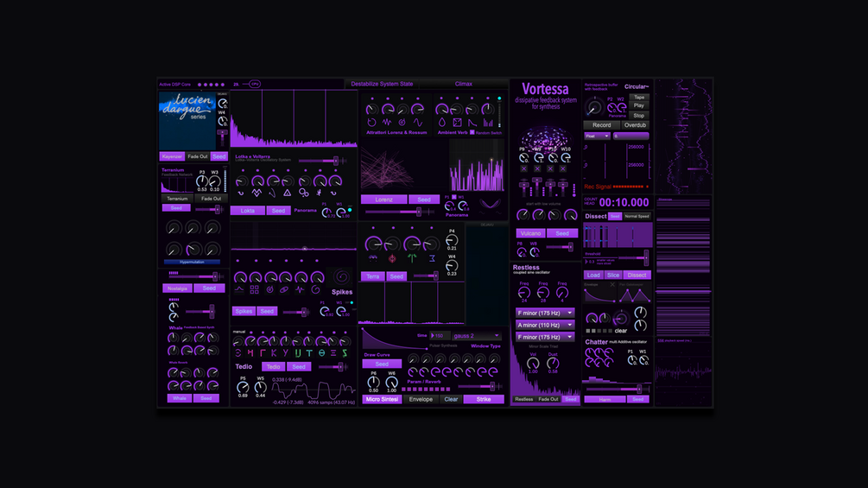Click the four-squares grid icon in Spikes
Screen dimensions: 868x488
coord(254,289)
